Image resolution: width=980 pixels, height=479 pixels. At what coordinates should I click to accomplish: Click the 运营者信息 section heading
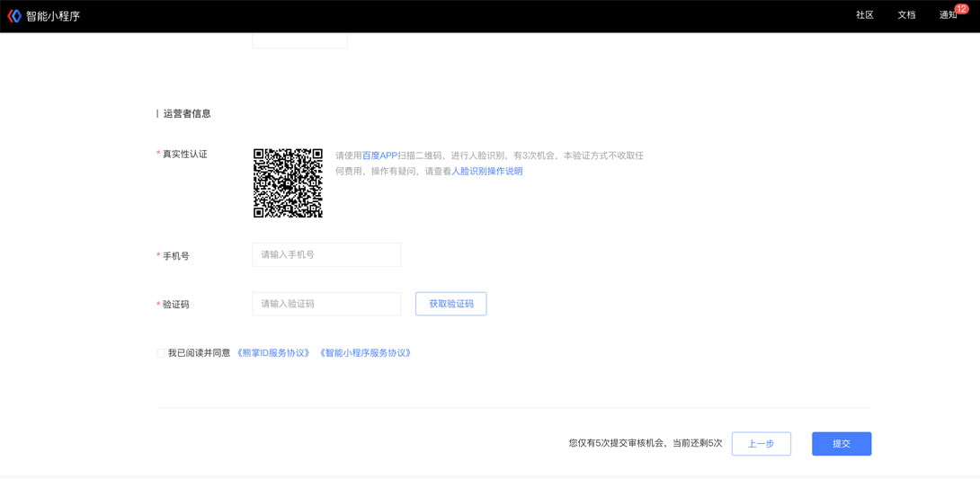click(x=187, y=114)
